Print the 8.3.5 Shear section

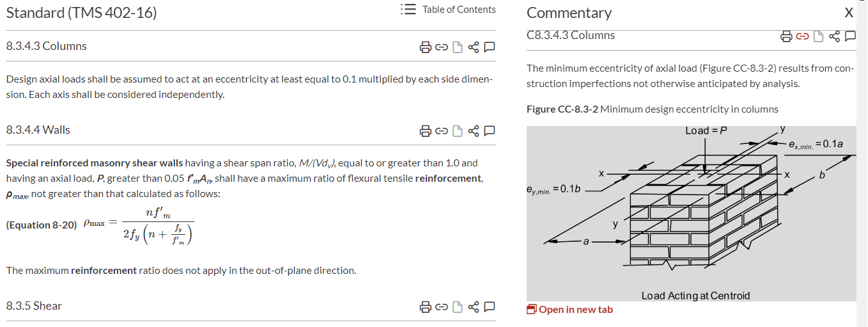point(425,307)
